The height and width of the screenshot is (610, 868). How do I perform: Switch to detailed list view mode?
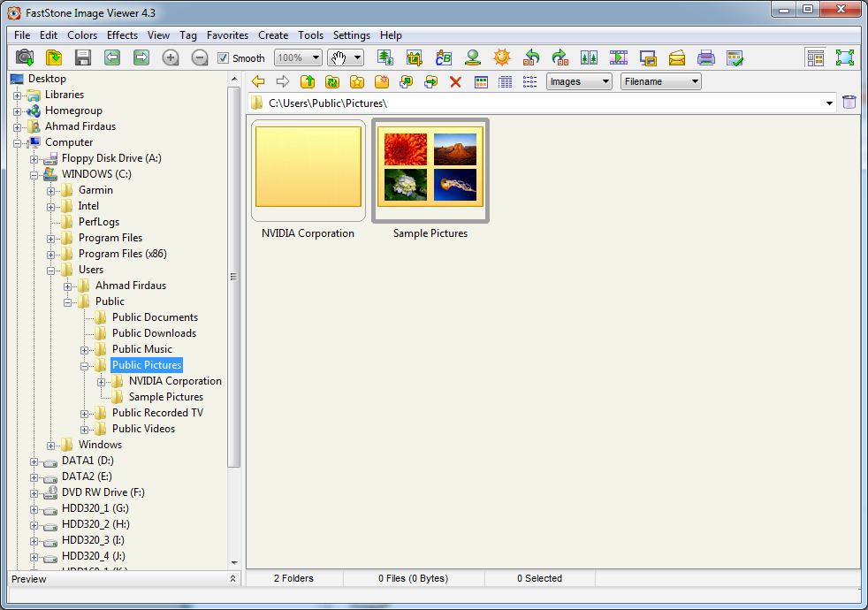click(506, 81)
